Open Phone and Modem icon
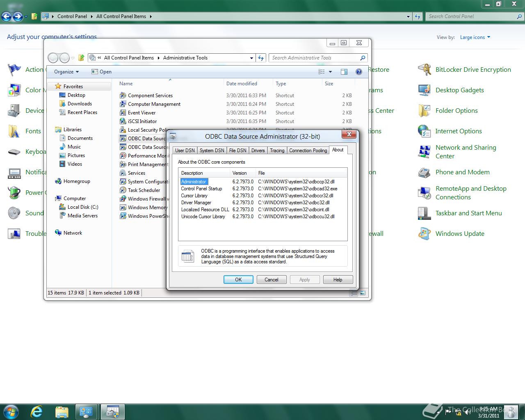 point(424,172)
